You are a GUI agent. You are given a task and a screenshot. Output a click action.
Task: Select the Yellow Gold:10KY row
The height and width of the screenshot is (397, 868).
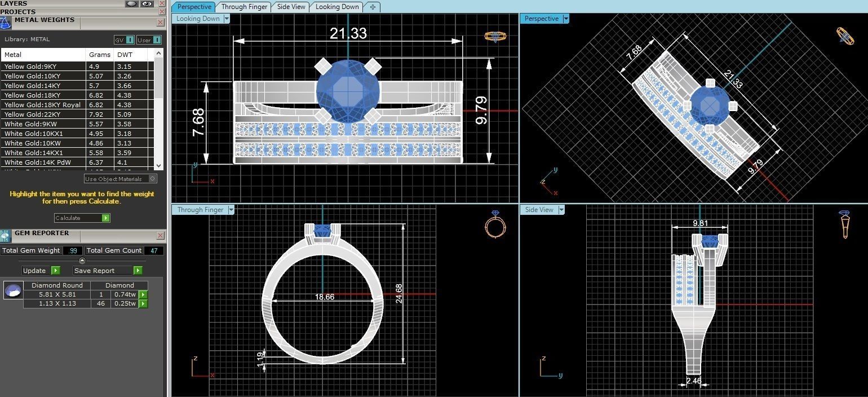click(x=77, y=76)
